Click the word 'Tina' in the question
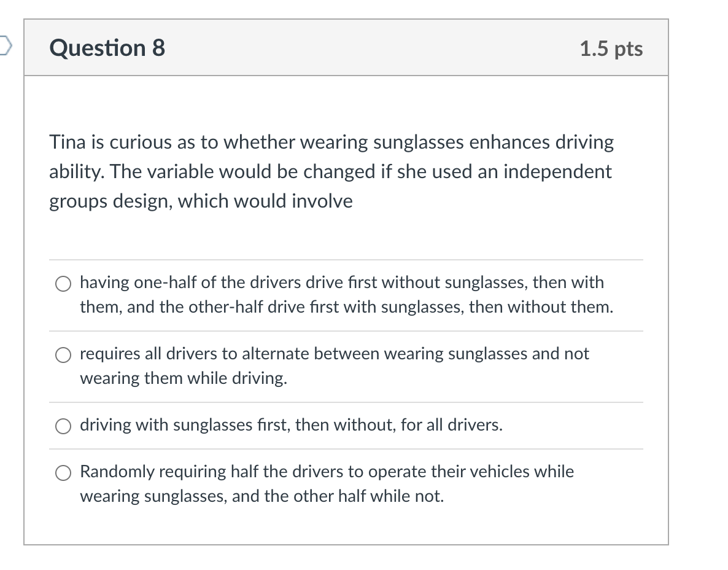 68,142
